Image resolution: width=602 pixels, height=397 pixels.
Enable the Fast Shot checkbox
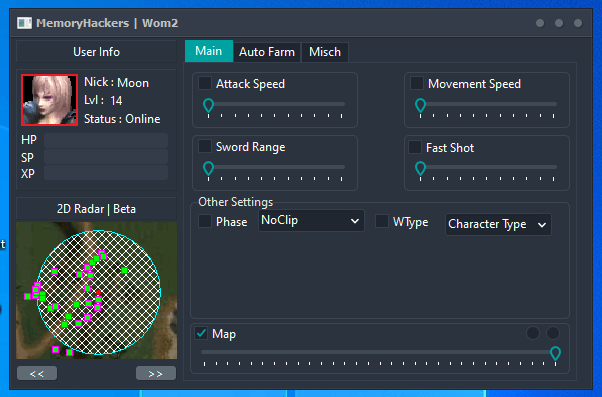coord(415,147)
